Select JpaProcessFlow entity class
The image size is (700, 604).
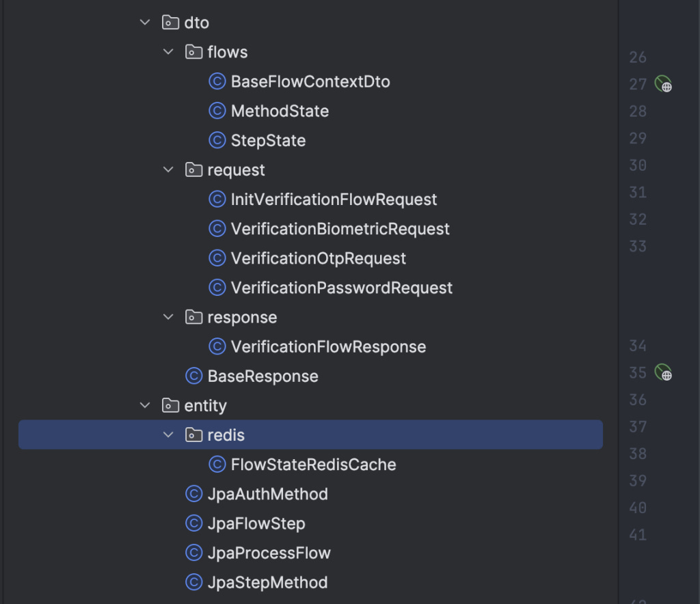point(269,553)
